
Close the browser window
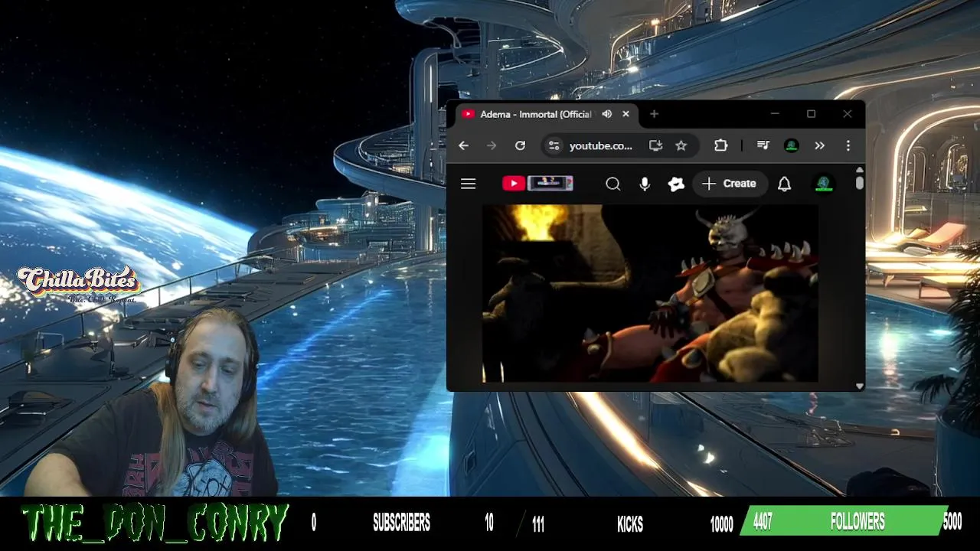click(x=847, y=114)
